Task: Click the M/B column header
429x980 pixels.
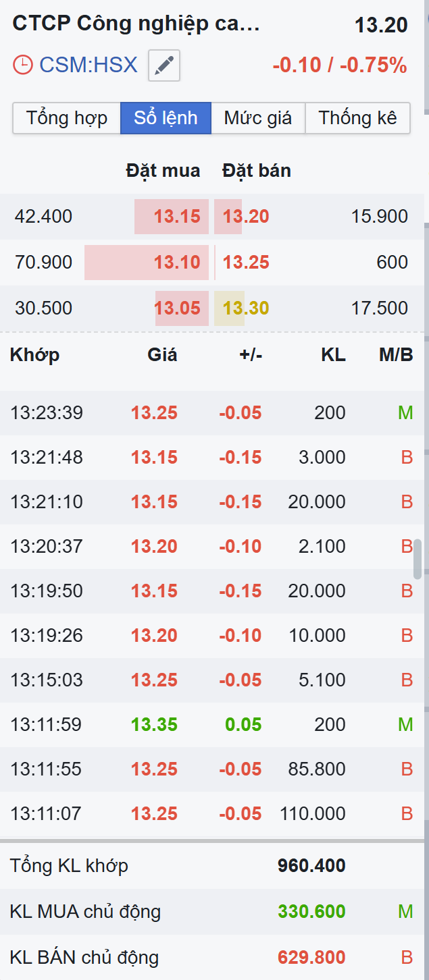Action: (396, 355)
